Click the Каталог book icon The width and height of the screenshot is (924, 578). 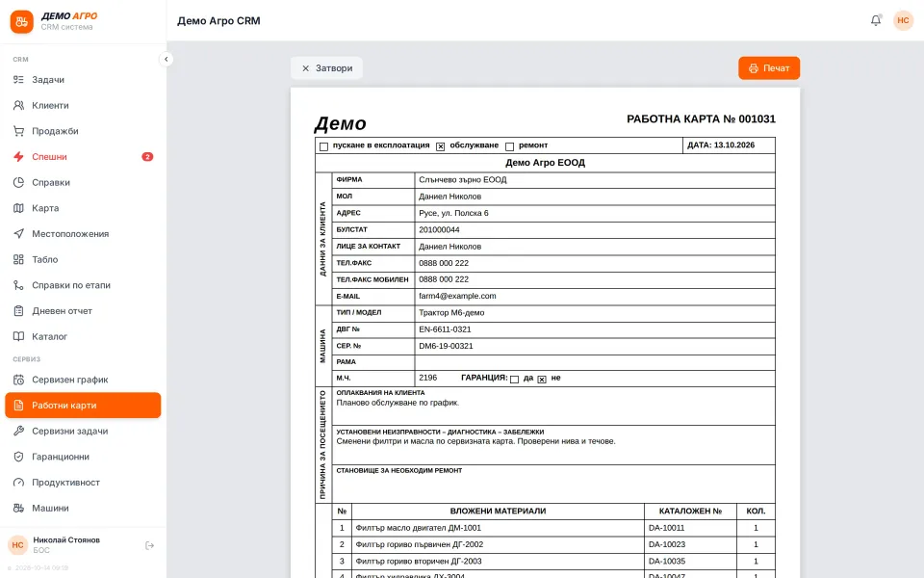[19, 336]
